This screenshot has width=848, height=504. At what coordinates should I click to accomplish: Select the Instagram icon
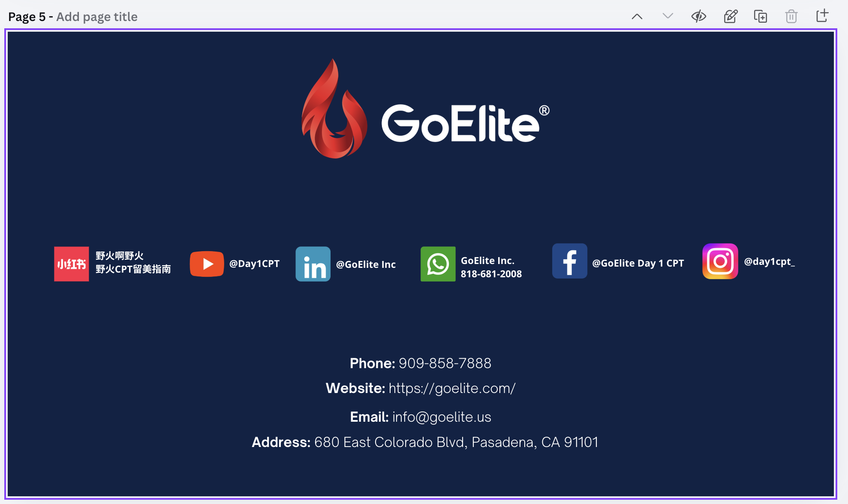tap(720, 261)
